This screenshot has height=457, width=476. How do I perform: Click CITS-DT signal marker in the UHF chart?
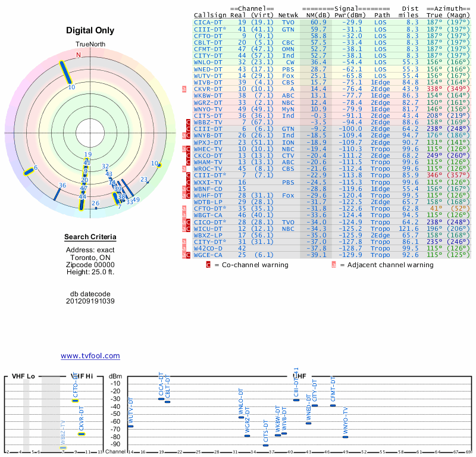coord(265,445)
